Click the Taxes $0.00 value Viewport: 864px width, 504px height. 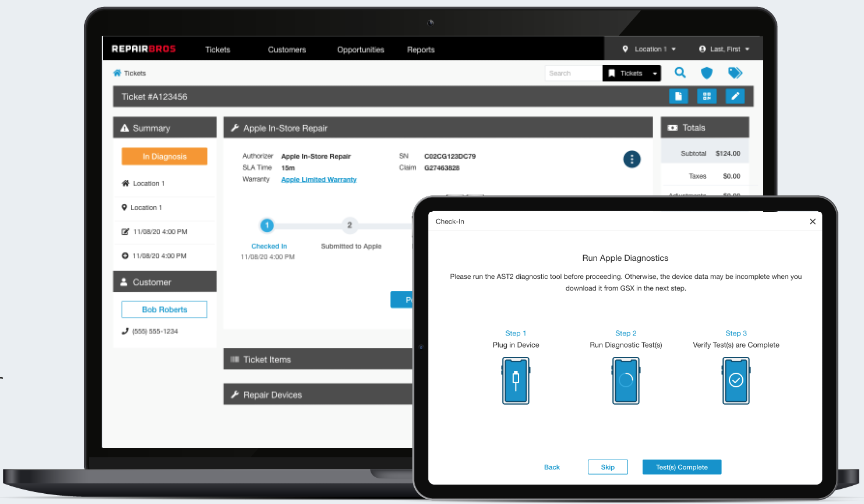point(731,176)
